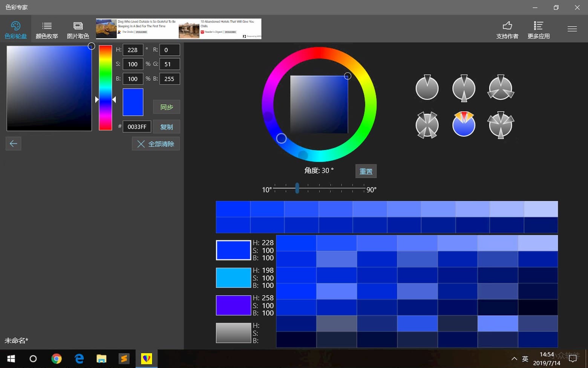Switch to the 颜色枚举 tab
Viewport: 588px width, 368px height.
[x=47, y=29]
